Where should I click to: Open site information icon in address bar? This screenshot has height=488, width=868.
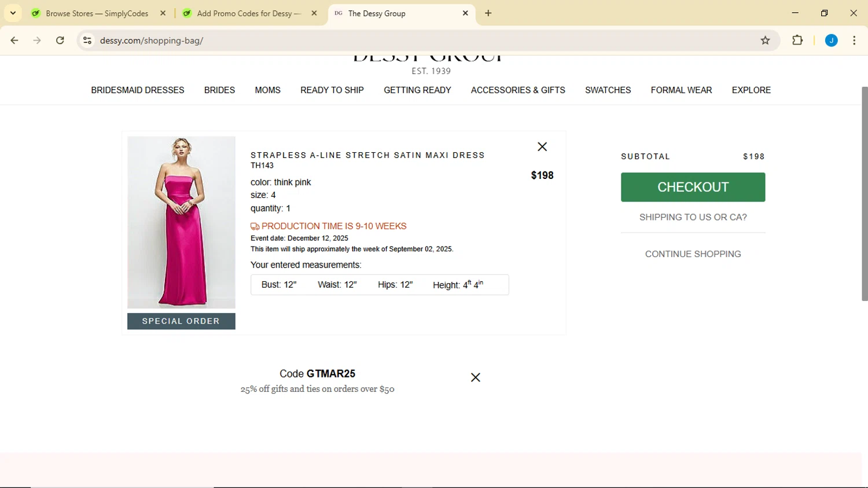click(87, 41)
